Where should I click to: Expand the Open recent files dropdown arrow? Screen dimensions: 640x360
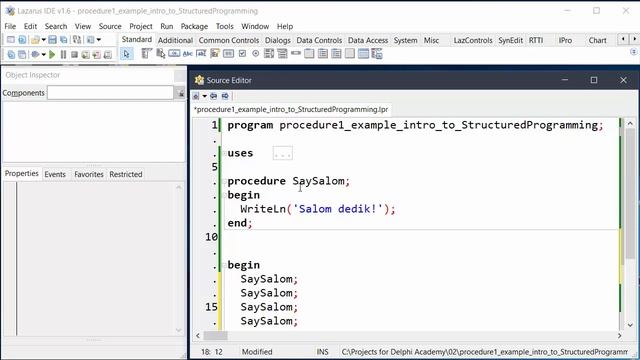pos(44,40)
